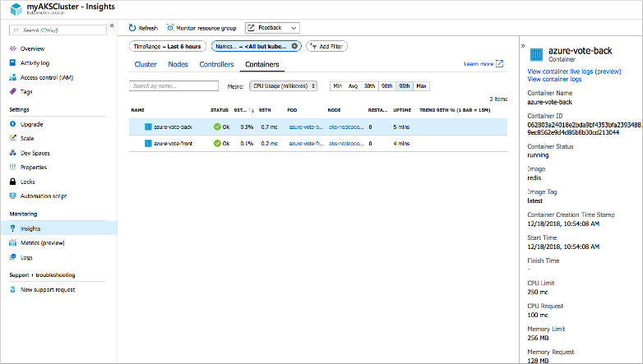The image size is (643, 364).
Task: Click the Ok status icon for azure-vote-front
Action: coord(217,144)
